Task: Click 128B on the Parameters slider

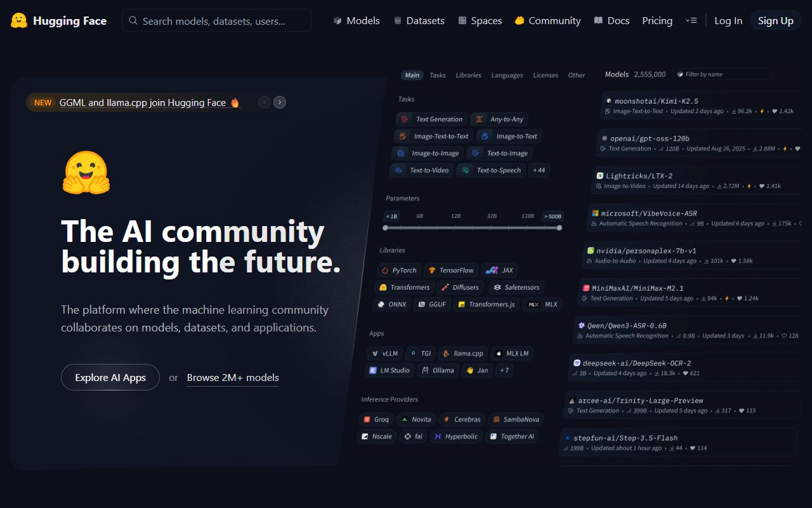Action: point(527,216)
